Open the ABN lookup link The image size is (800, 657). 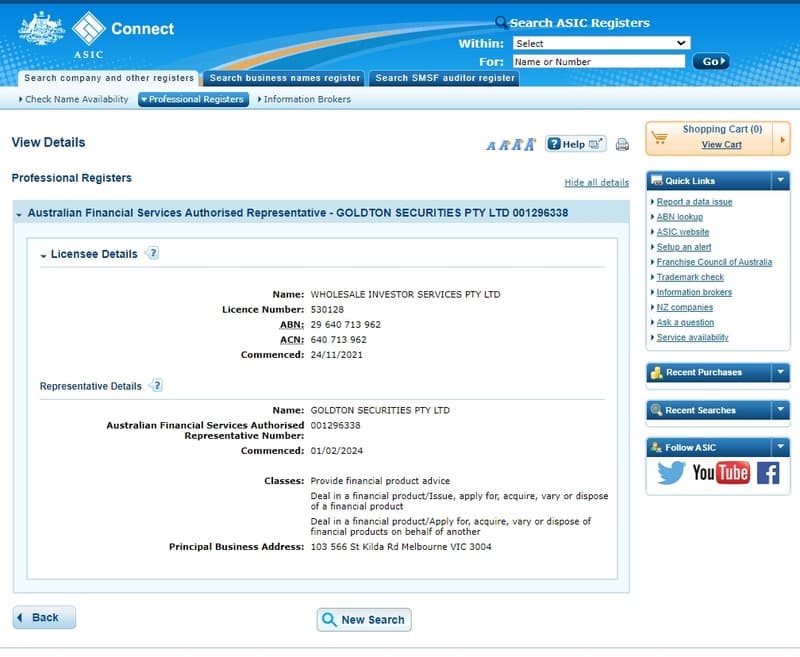click(680, 217)
